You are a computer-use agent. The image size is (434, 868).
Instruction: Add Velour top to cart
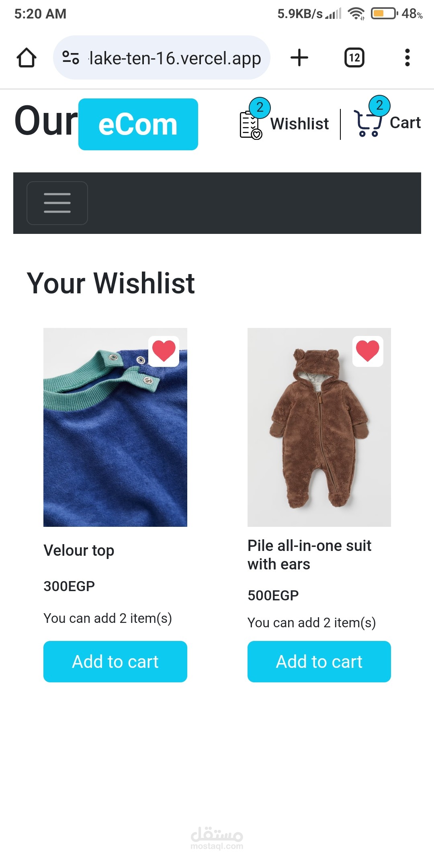coord(115,661)
